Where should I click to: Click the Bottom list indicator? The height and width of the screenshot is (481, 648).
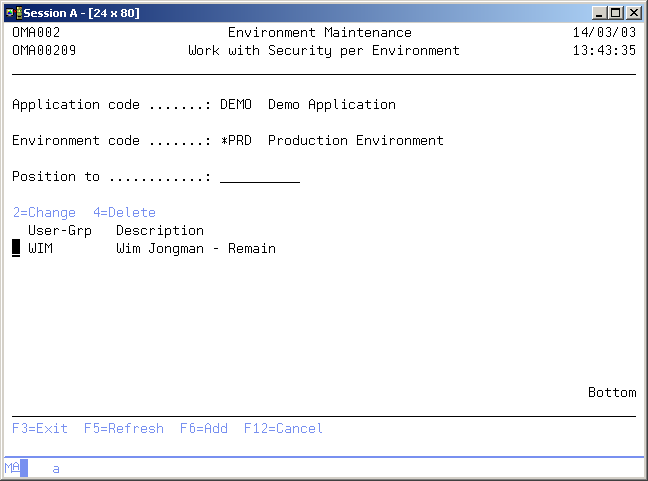pyautogui.click(x=611, y=393)
